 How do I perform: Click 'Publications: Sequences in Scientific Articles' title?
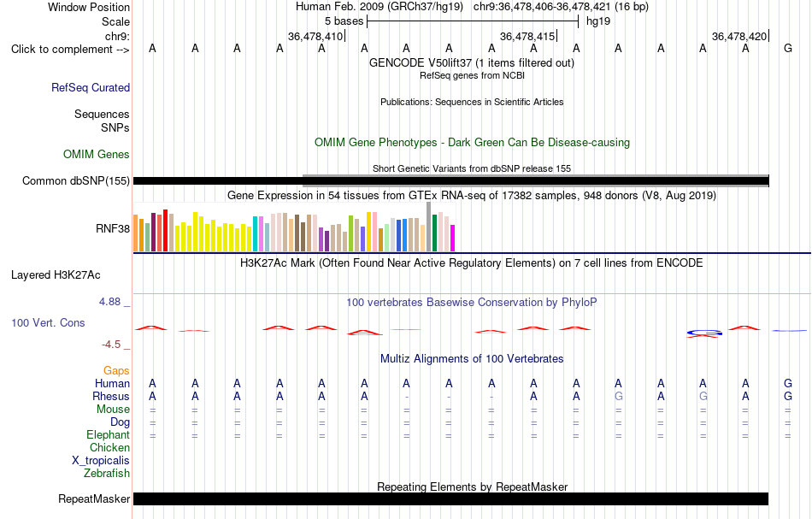click(472, 102)
